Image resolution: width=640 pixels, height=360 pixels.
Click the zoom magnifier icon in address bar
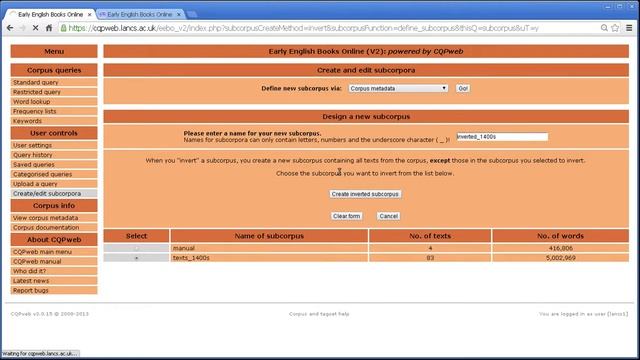tap(604, 28)
